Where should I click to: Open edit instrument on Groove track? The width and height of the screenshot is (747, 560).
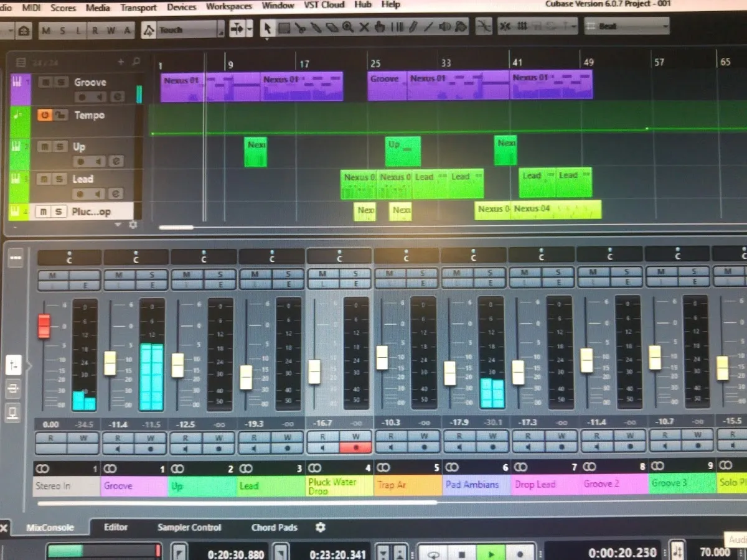pyautogui.click(x=117, y=97)
